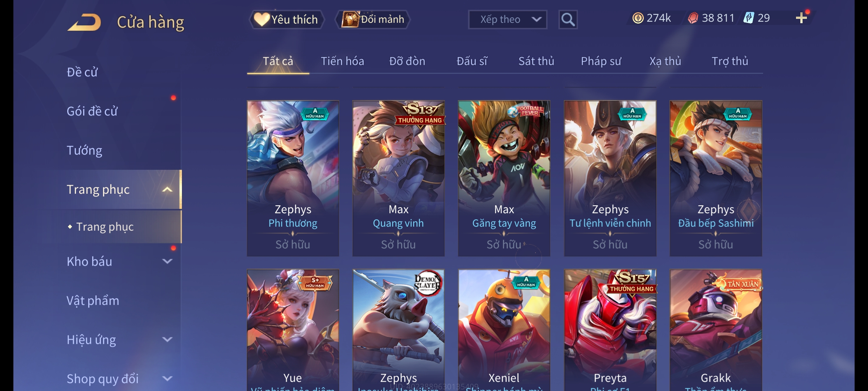Viewport: 868px width, 391px height.
Task: Expand the Kho báu sidebar section
Action: pyautogui.click(x=167, y=261)
